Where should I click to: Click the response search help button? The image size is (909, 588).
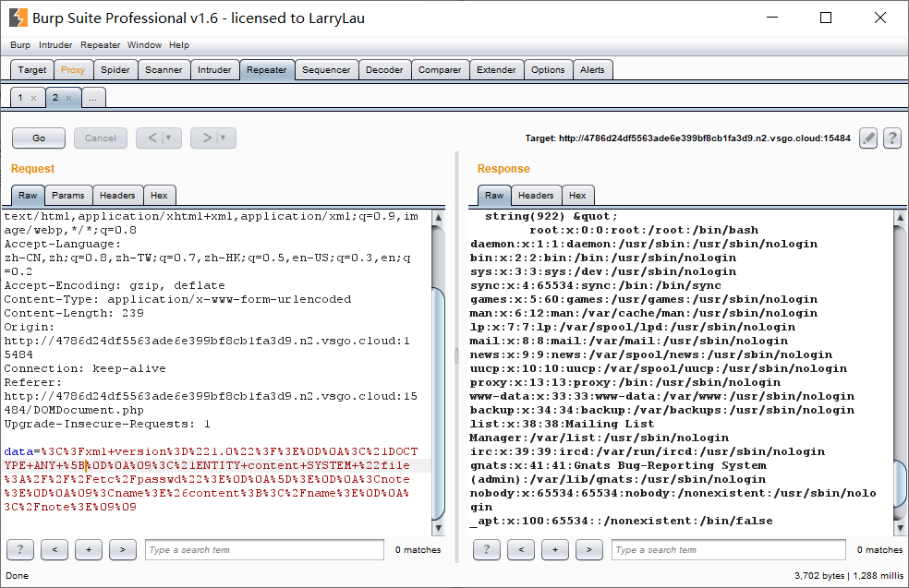coord(487,549)
